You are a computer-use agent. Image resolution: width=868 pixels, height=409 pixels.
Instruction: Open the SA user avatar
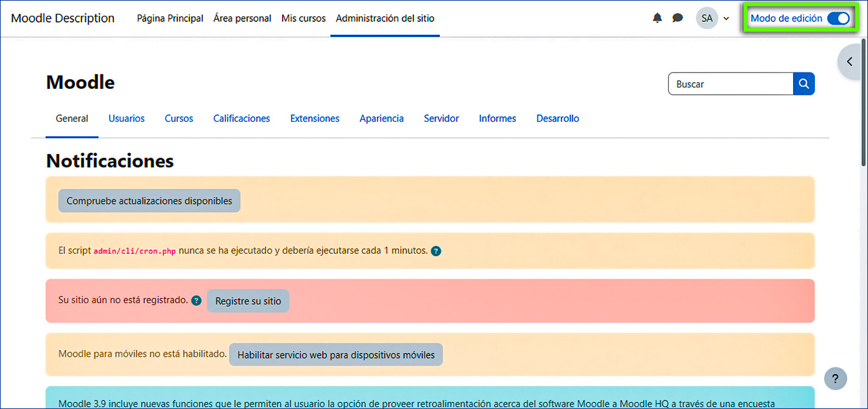pos(707,18)
